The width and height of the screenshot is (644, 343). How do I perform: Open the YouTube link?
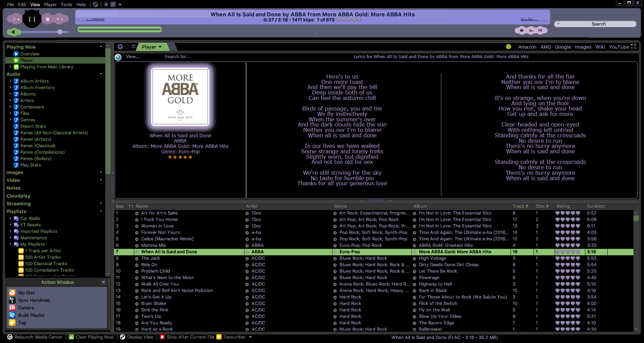click(619, 47)
